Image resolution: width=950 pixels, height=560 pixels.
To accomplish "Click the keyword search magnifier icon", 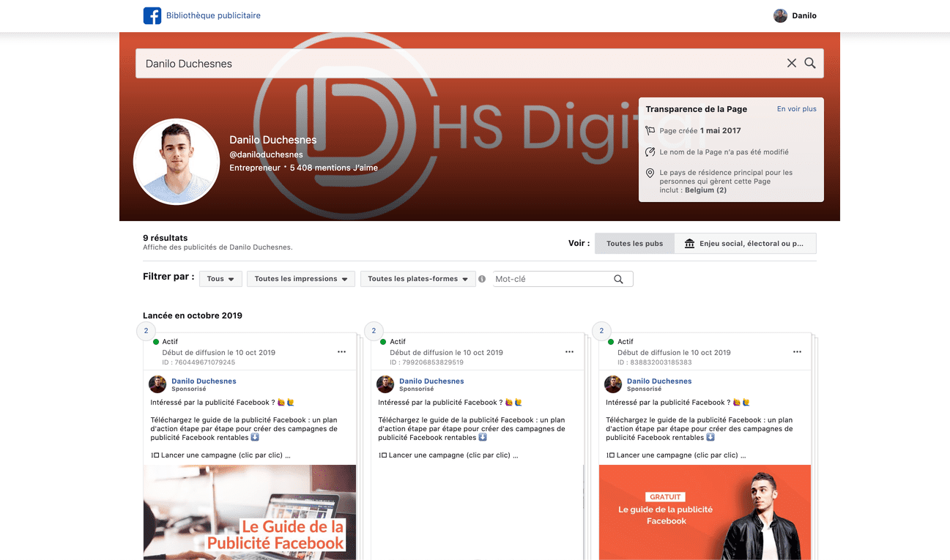I will click(618, 279).
